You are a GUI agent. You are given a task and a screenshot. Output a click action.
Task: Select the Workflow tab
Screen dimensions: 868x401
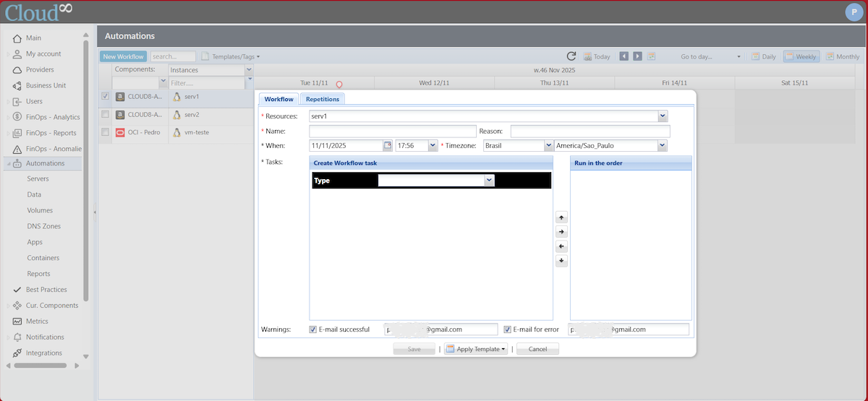pyautogui.click(x=278, y=99)
